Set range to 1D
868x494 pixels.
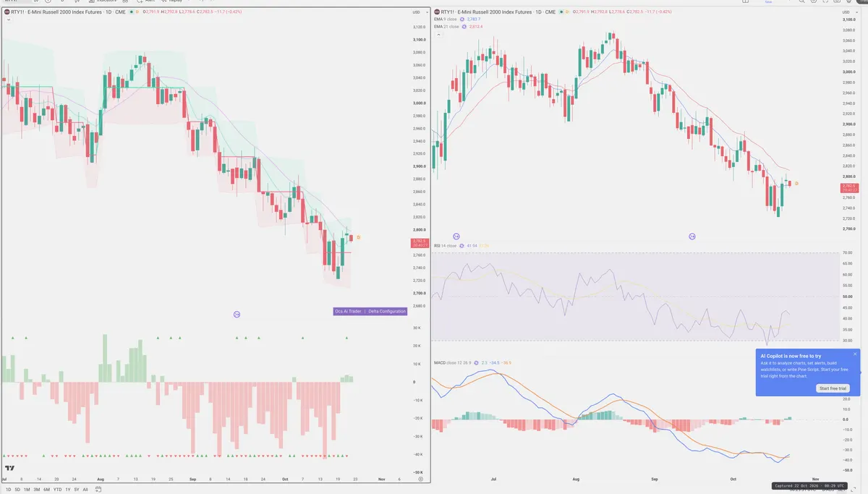(x=7, y=490)
